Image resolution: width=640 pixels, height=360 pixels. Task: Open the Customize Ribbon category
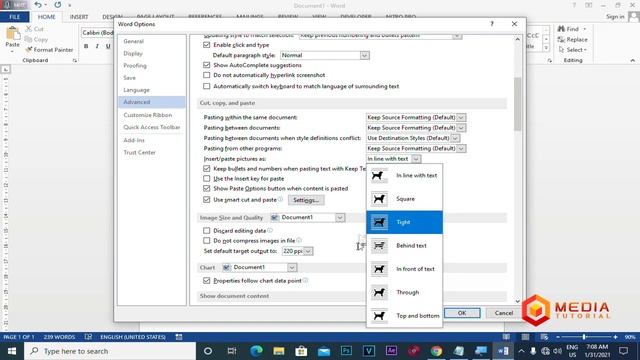pyautogui.click(x=151, y=115)
